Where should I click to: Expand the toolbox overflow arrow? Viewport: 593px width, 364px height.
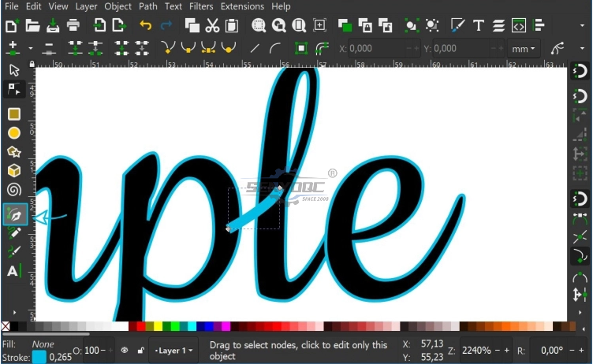point(14,312)
